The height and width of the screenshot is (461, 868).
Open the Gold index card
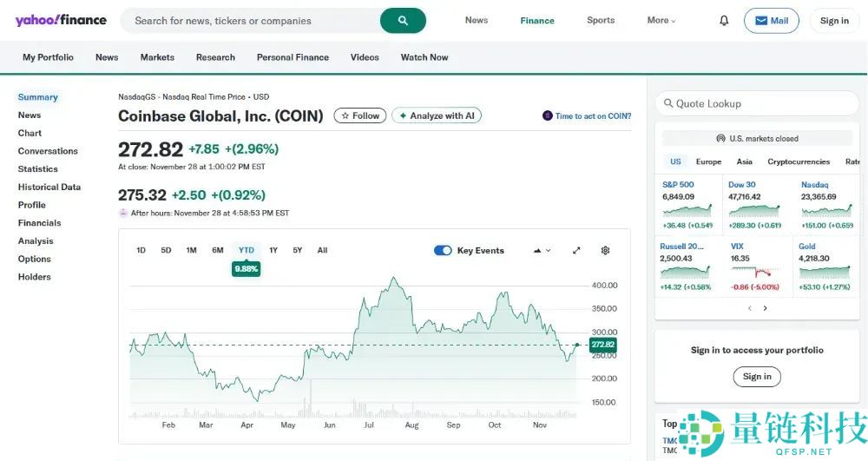tap(825, 267)
